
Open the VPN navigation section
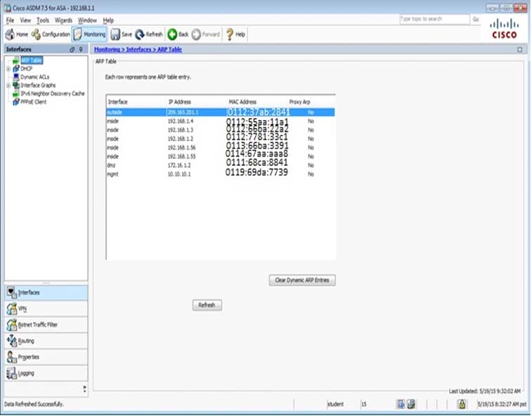click(x=46, y=308)
